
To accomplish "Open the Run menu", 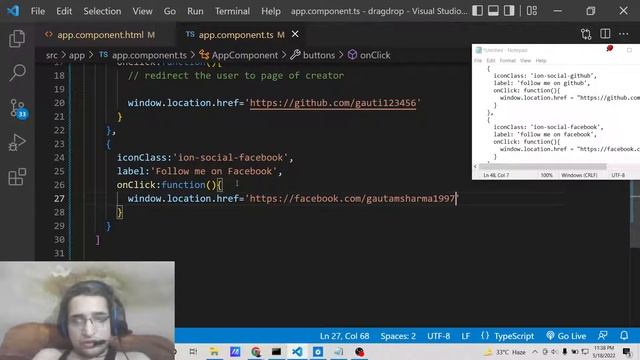I will click(195, 11).
